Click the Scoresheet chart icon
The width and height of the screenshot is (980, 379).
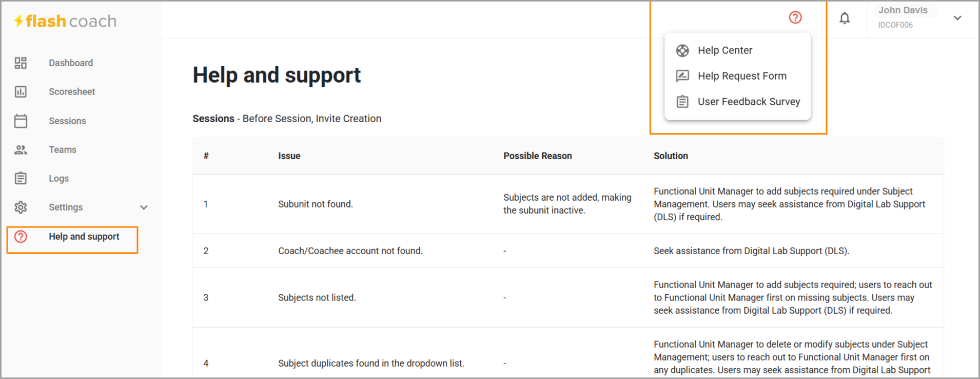21,91
